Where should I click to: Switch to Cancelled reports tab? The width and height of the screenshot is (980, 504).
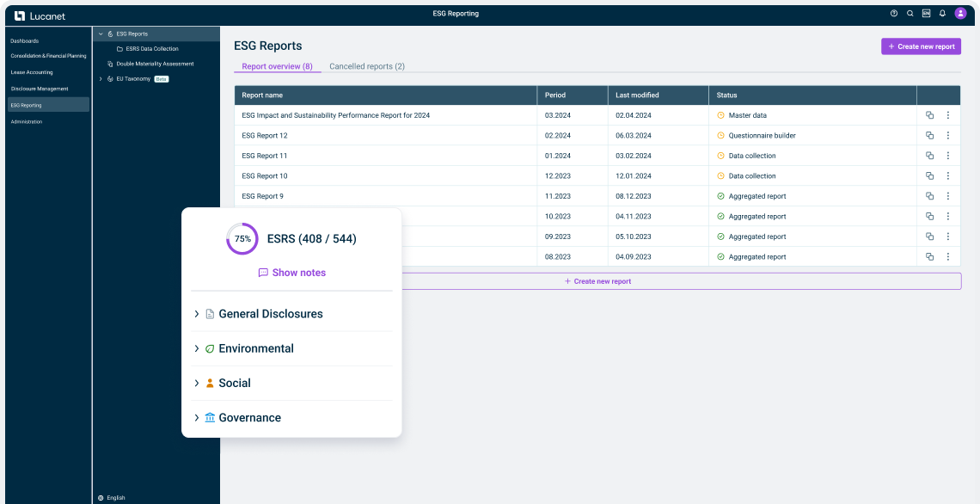(x=367, y=66)
